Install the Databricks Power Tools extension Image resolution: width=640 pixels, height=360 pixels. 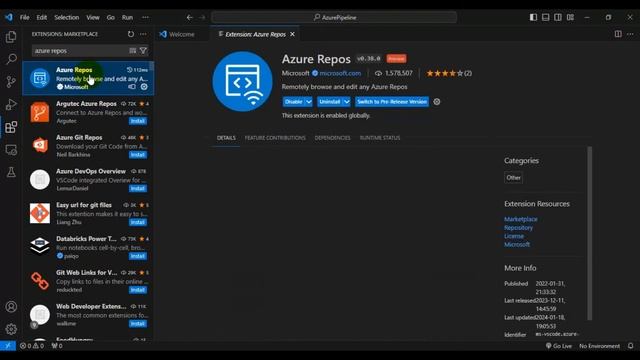pos(138,256)
